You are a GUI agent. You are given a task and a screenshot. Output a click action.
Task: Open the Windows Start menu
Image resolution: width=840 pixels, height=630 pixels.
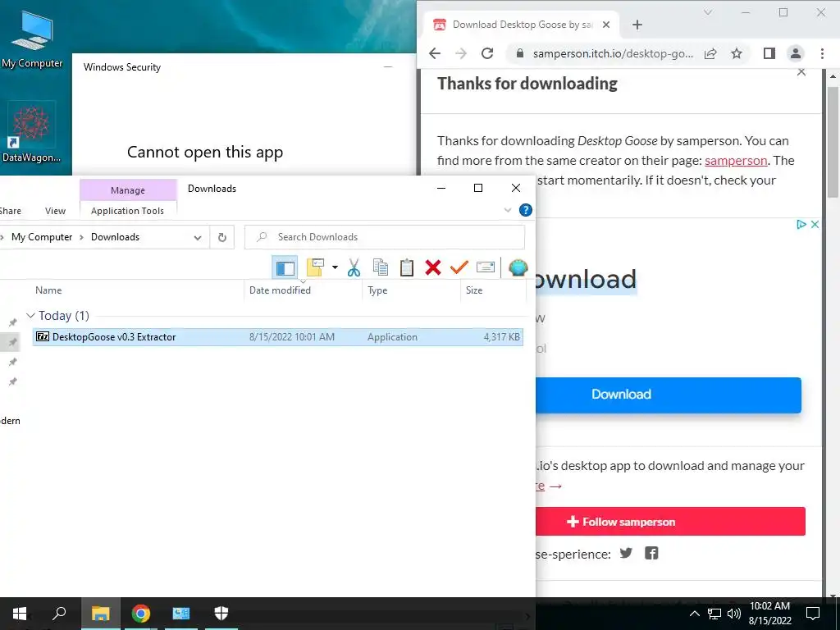pyautogui.click(x=20, y=613)
